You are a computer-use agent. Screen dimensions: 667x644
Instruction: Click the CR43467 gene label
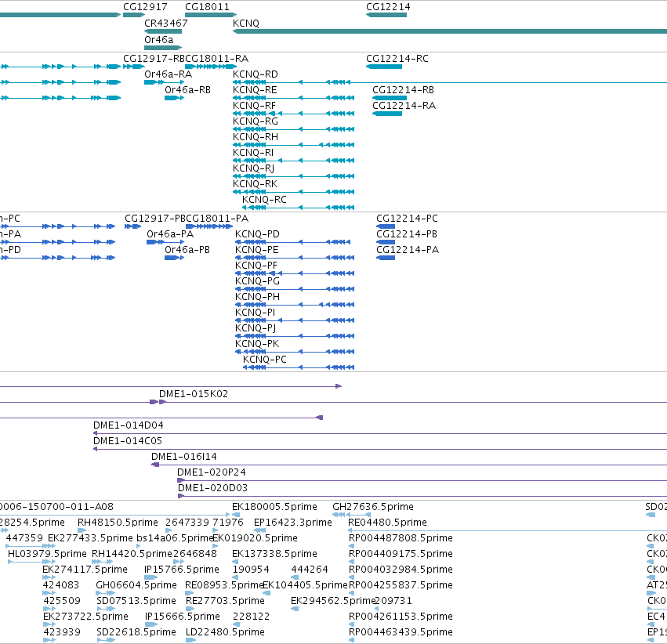click(166, 24)
